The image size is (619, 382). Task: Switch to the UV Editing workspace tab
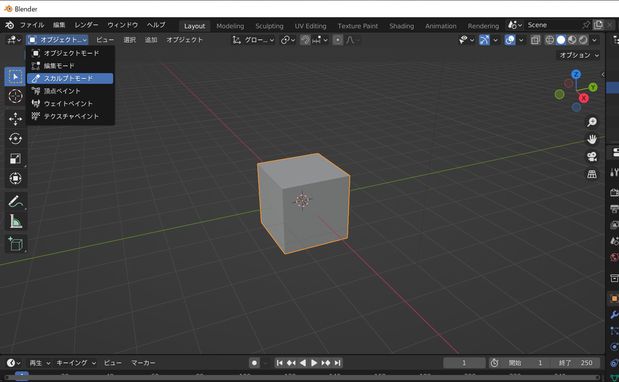(x=310, y=26)
